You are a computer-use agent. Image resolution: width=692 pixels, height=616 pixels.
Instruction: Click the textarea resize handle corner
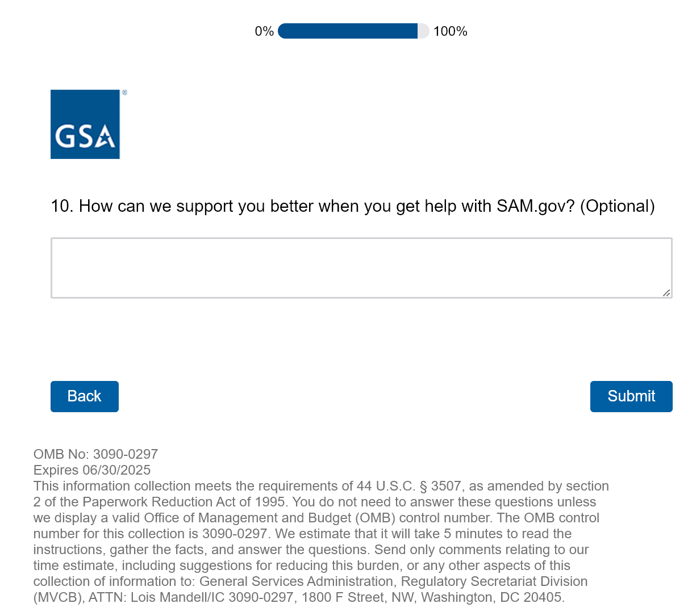[x=666, y=292]
